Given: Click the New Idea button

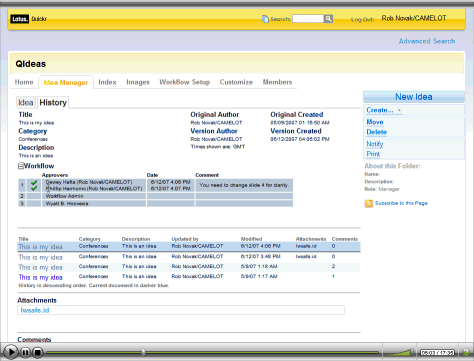Looking at the screenshot, I should 414,97.
